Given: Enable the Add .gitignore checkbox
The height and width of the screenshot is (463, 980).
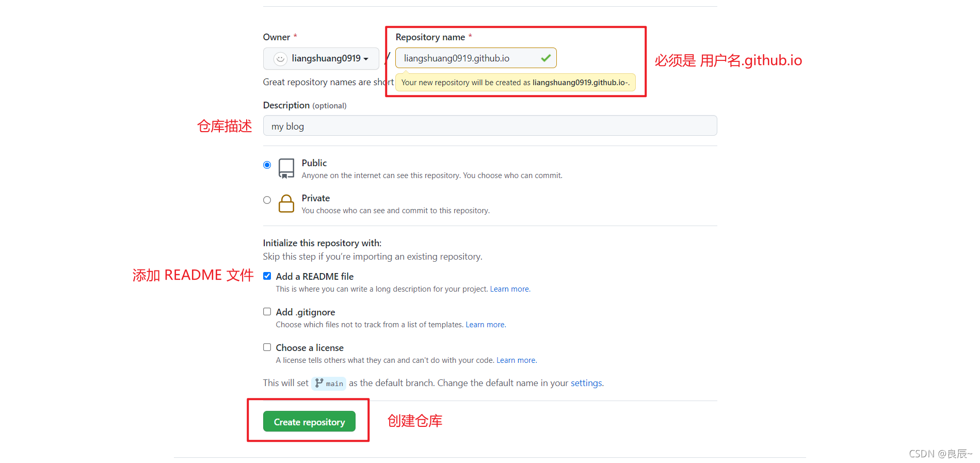Looking at the screenshot, I should [267, 312].
